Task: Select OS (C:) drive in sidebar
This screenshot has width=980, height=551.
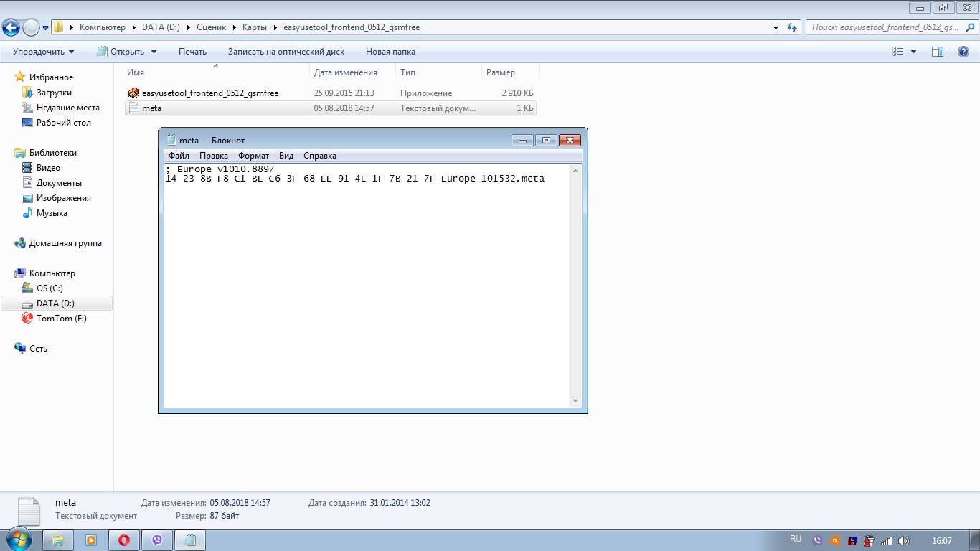Action: coord(50,288)
